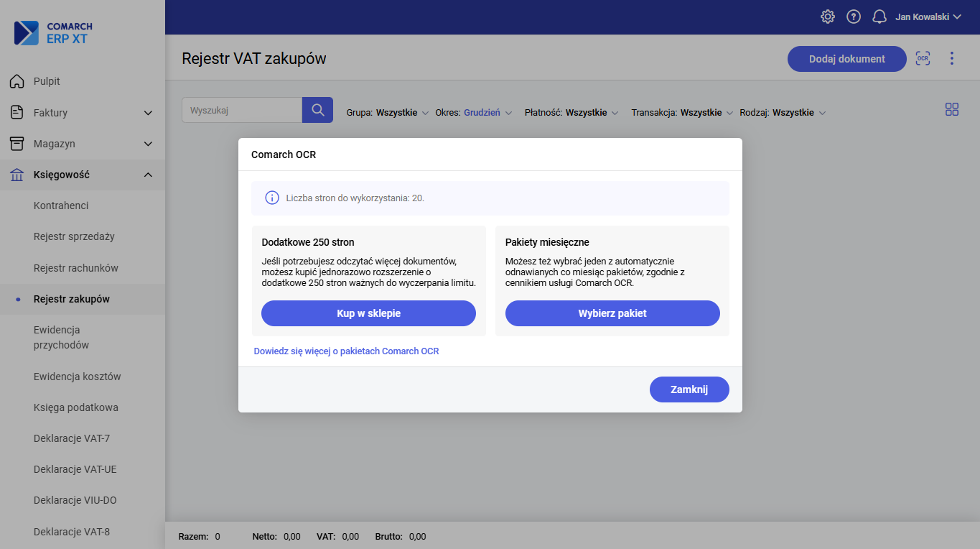The height and width of the screenshot is (549, 980).
Task: Click the Wybierz pakiet button
Action: click(612, 313)
